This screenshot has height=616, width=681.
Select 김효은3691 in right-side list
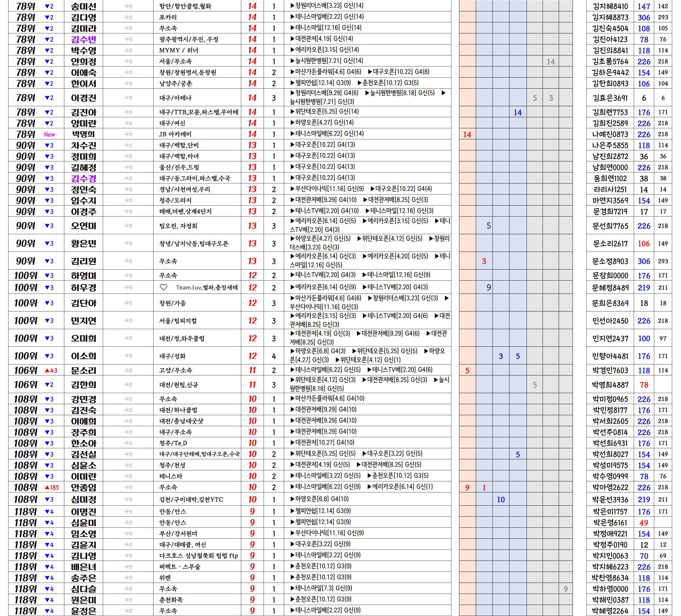(x=610, y=98)
